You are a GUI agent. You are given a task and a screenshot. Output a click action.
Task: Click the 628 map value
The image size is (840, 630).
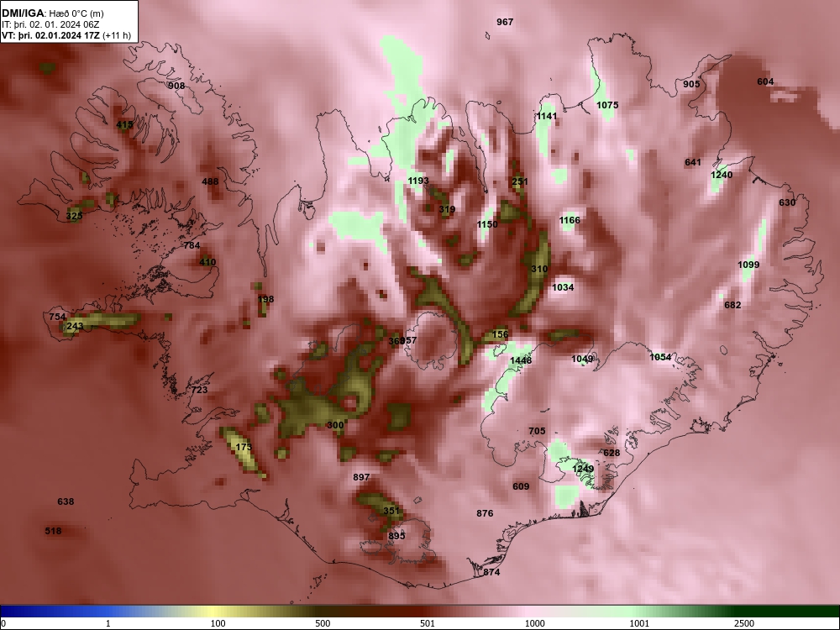point(612,454)
